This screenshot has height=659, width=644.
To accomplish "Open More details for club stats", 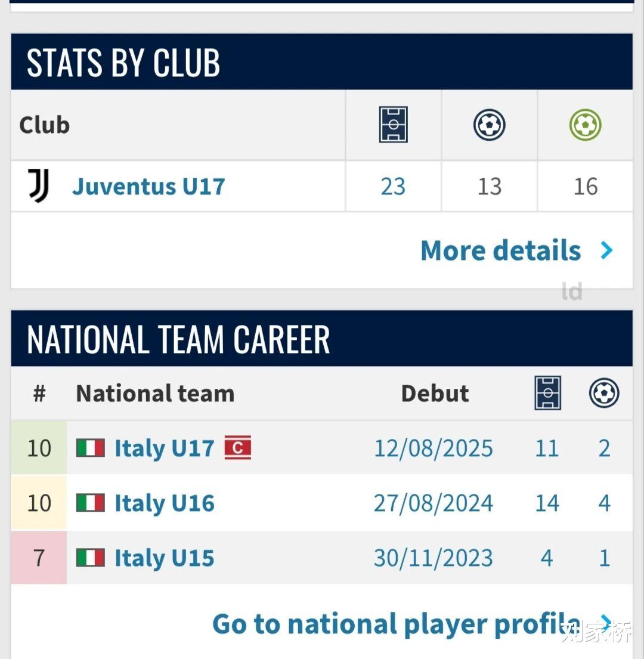I will [x=500, y=250].
